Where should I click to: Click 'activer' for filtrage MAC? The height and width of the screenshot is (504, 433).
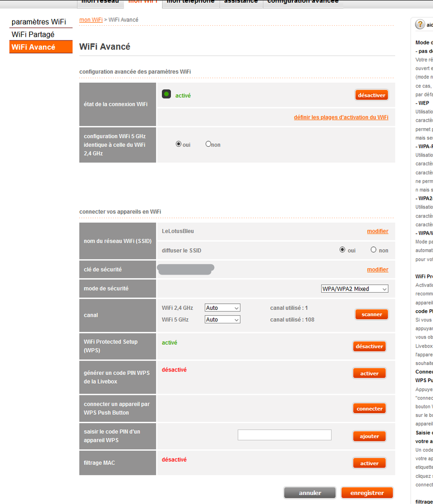point(369,463)
